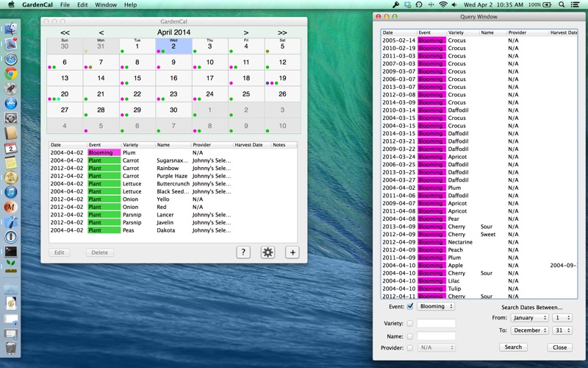This screenshot has height=368, width=588.
Task: Select April 20 in the calendar
Action: point(65,94)
